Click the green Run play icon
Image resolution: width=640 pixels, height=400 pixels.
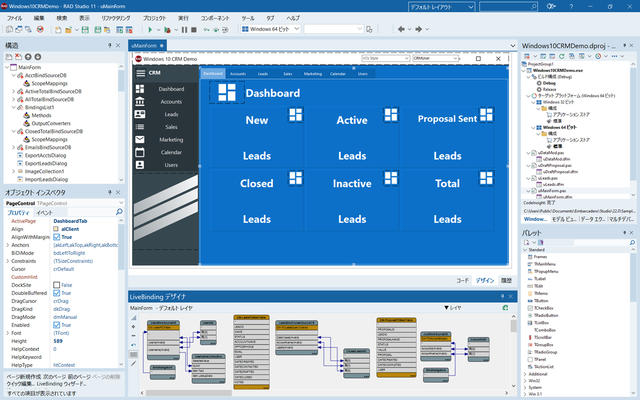point(150,29)
